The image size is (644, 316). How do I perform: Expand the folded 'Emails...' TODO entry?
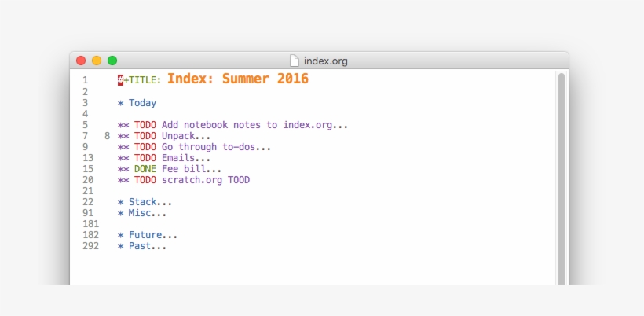pyautogui.click(x=164, y=158)
